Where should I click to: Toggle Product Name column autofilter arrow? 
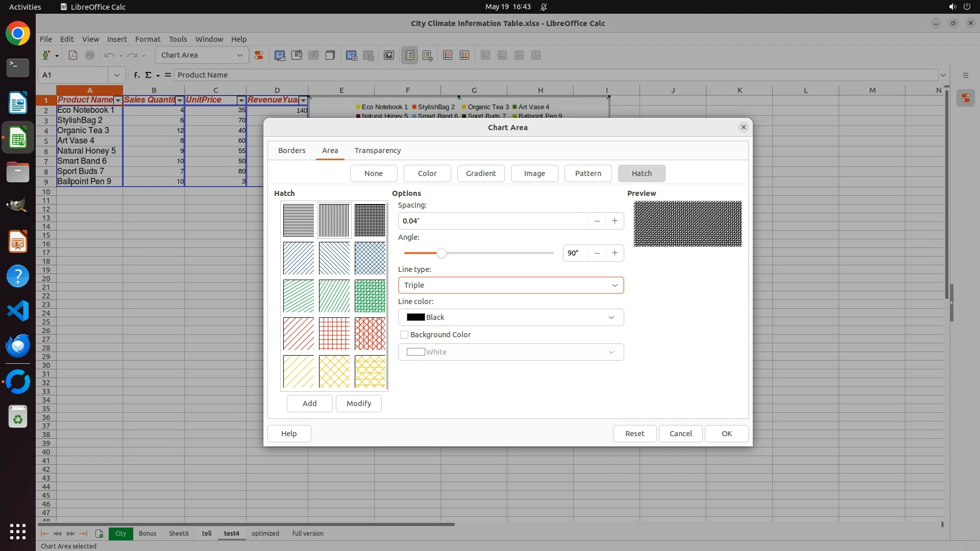pyautogui.click(x=118, y=100)
